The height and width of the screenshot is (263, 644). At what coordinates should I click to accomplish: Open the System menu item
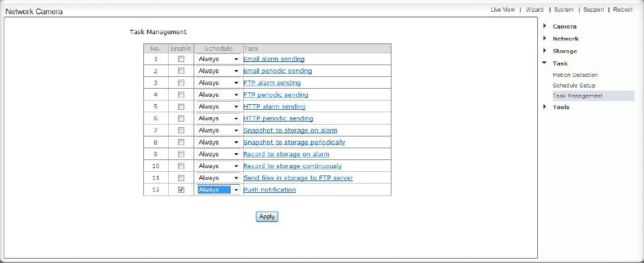(x=563, y=10)
